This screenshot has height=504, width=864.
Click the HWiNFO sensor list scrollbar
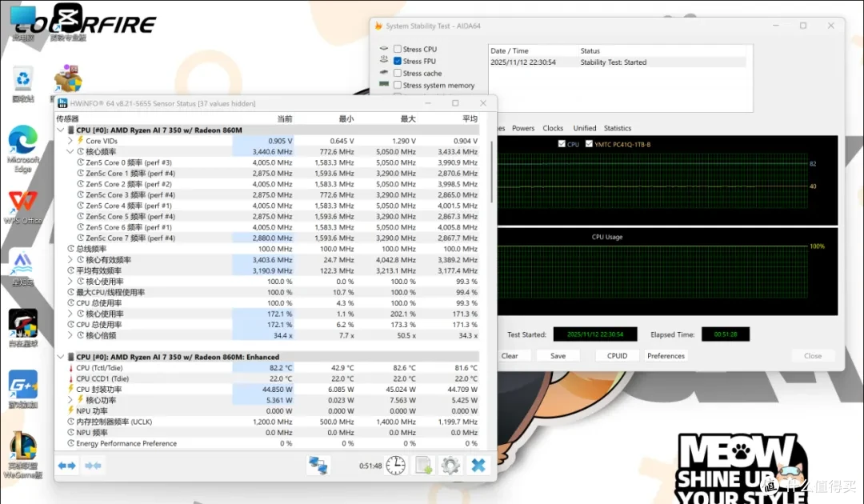(492, 174)
